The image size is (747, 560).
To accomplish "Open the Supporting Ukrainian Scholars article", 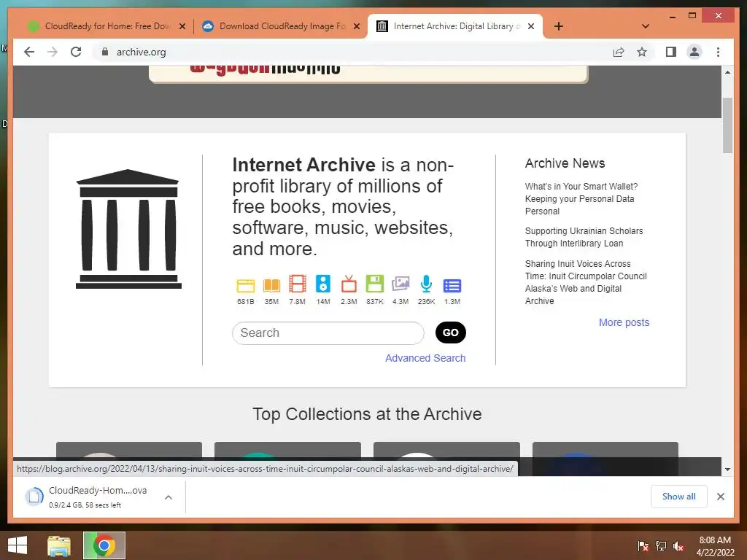I will click(x=584, y=237).
